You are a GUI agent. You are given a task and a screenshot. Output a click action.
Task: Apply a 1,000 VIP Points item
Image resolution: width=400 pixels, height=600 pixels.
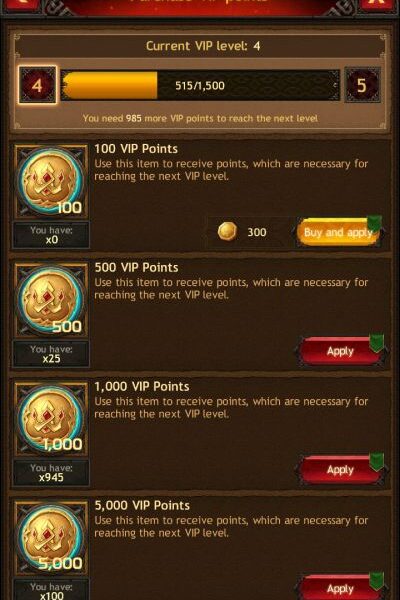point(340,470)
